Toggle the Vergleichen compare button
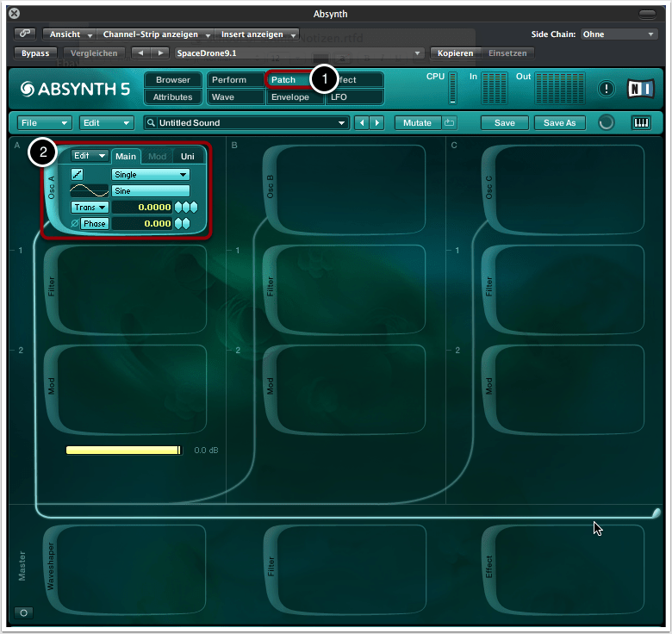This screenshot has height=634, width=672. (93, 53)
